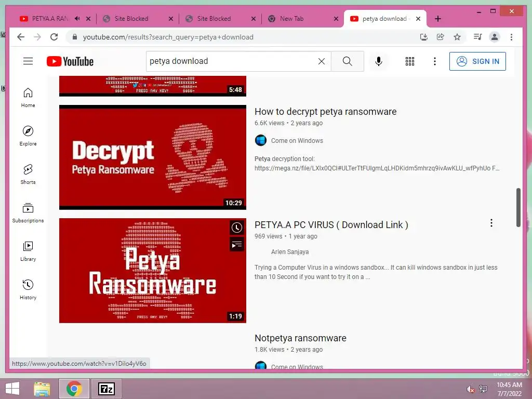
Task: Open more options for PETYA.A PC VIRUS video
Action: (x=491, y=223)
